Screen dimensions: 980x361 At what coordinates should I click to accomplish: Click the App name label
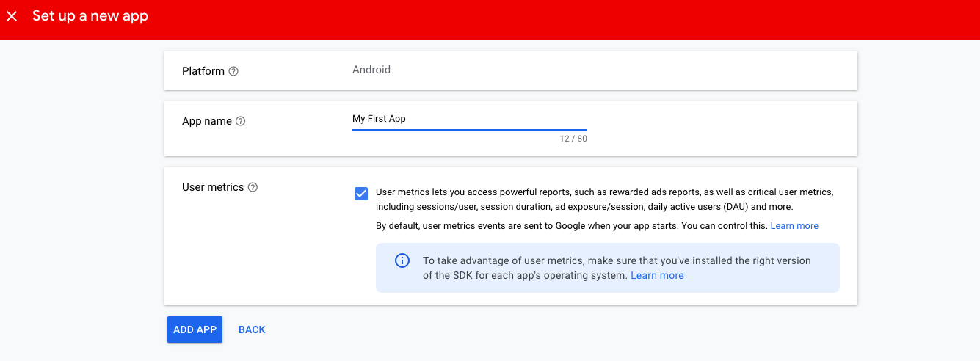point(207,121)
